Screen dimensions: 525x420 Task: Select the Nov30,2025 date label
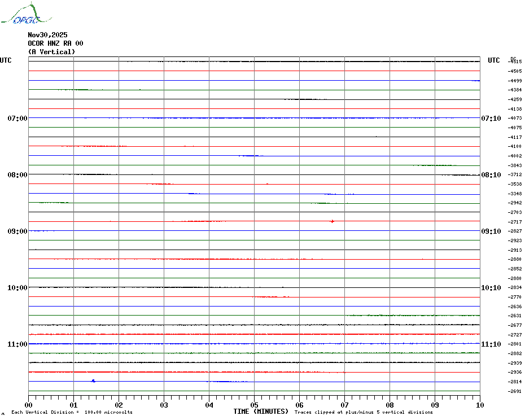47,35
